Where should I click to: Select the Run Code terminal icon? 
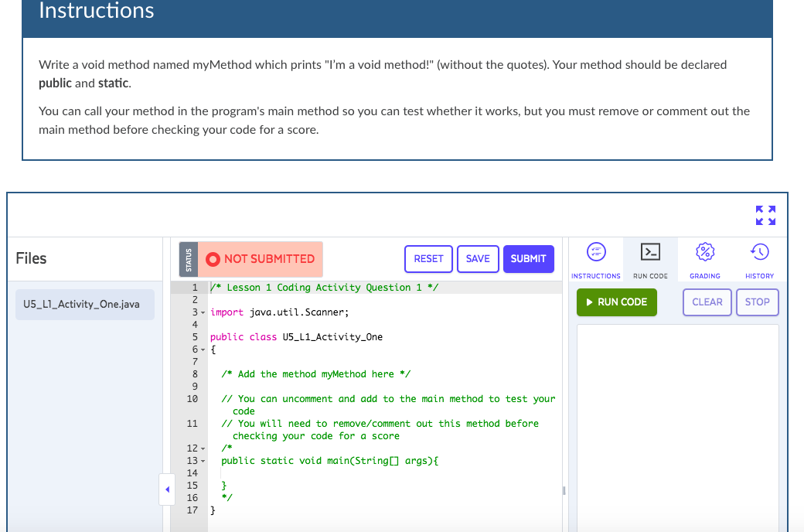coord(649,253)
